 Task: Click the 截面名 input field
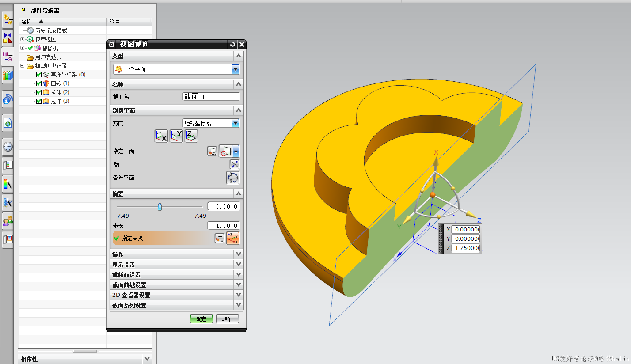coord(211,96)
